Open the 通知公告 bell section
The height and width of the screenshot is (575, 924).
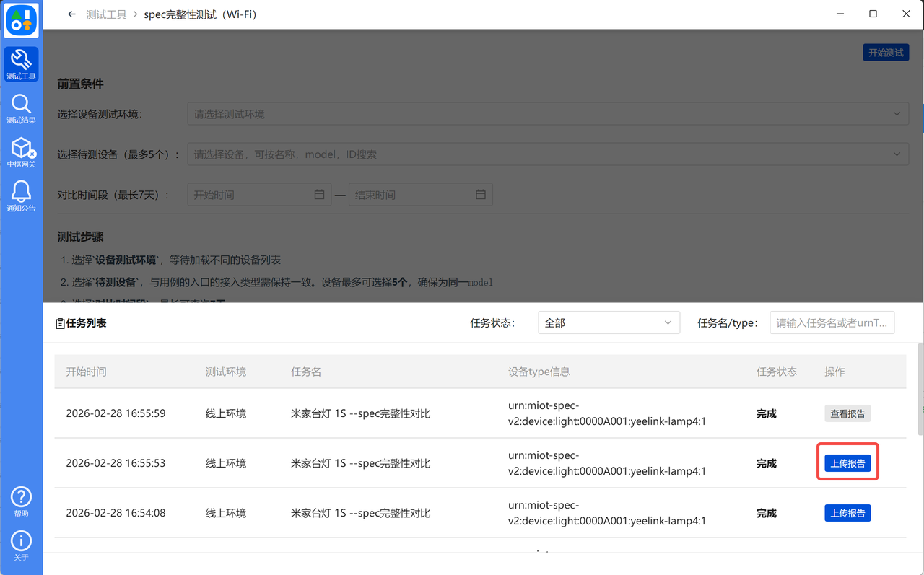tap(21, 196)
